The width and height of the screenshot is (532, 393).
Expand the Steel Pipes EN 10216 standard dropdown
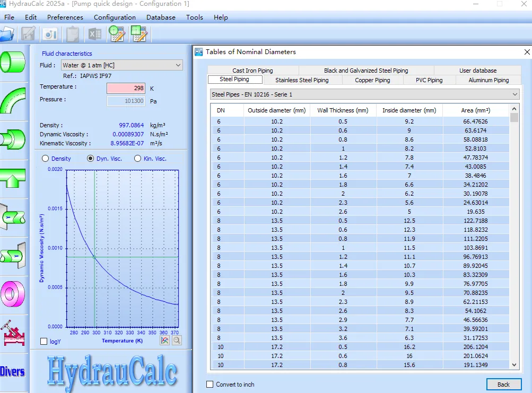(364, 94)
